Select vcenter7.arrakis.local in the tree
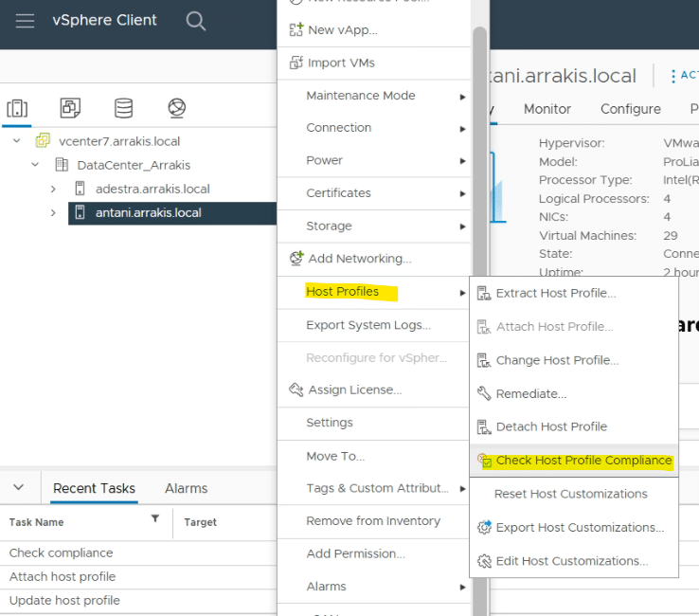This screenshot has width=699, height=616. 119,141
